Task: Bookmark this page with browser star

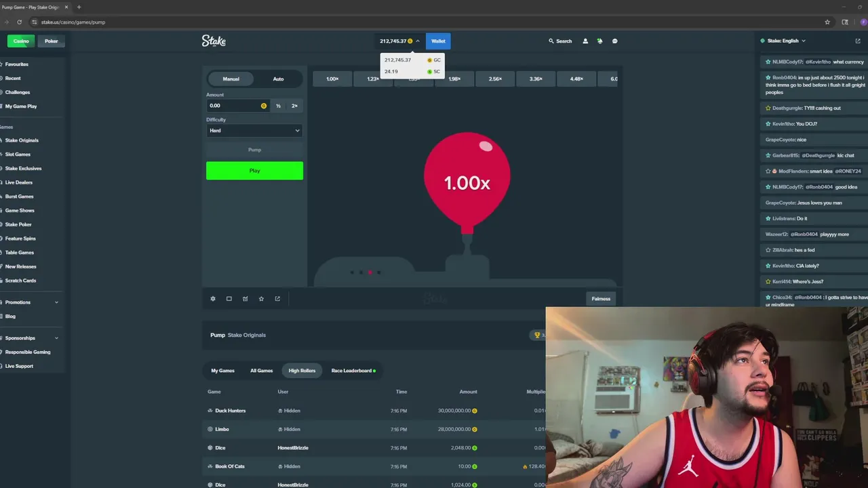Action: coord(827,22)
